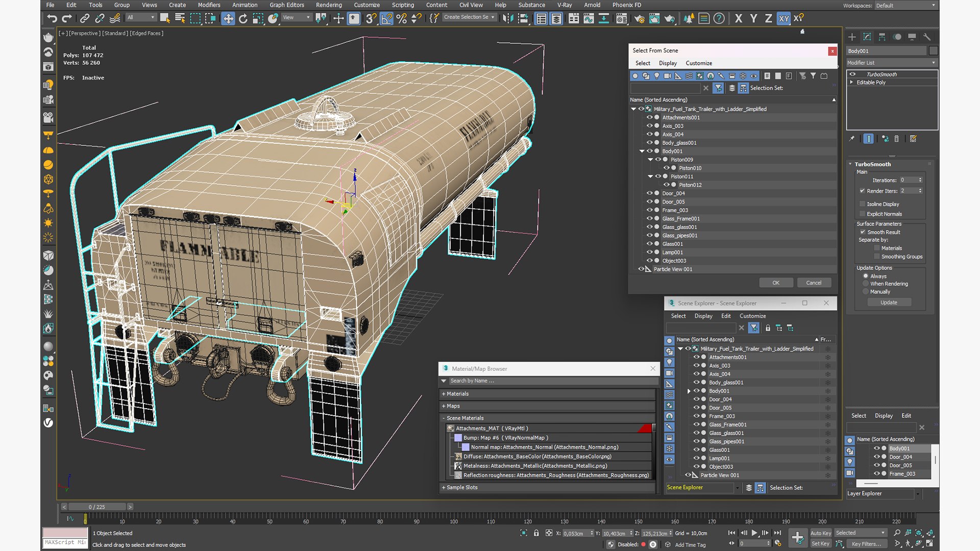The height and width of the screenshot is (551, 980).
Task: Click Remove modifier trash icon below stack
Action: (897, 139)
